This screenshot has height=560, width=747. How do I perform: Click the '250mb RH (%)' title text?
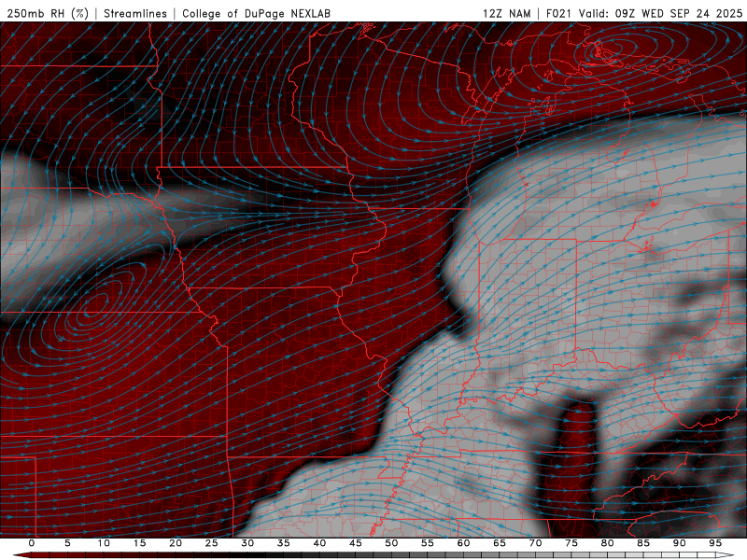(x=49, y=13)
